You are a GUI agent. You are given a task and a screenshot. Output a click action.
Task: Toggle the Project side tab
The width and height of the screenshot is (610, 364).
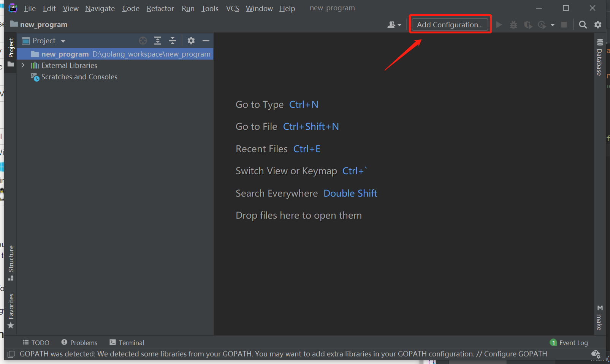(x=11, y=52)
